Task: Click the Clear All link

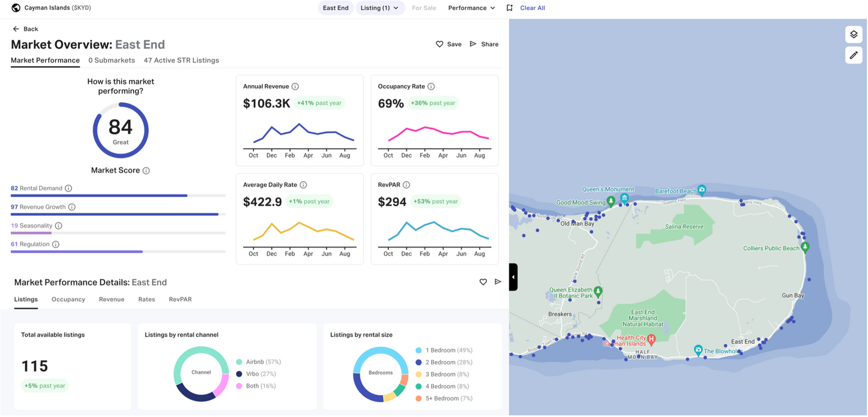Action: [532, 8]
